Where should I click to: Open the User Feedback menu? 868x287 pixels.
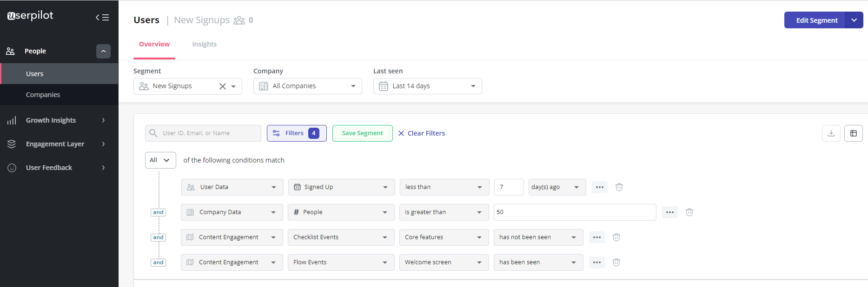coord(49,168)
